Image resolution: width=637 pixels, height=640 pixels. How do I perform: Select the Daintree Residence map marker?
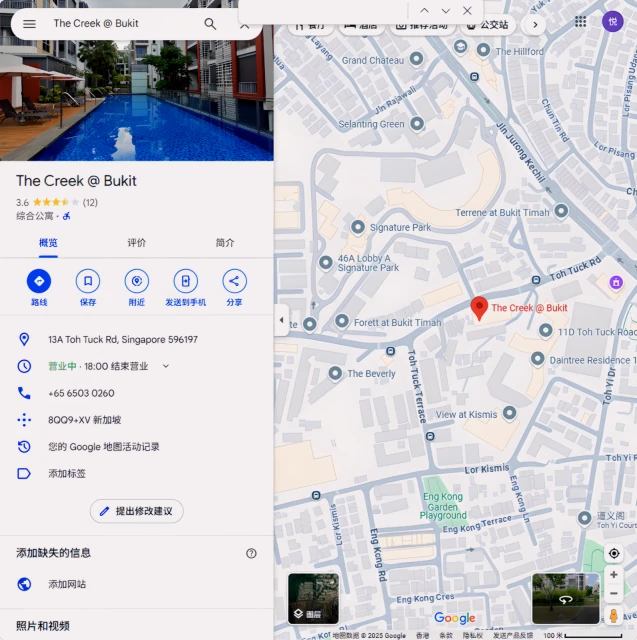click(x=537, y=359)
